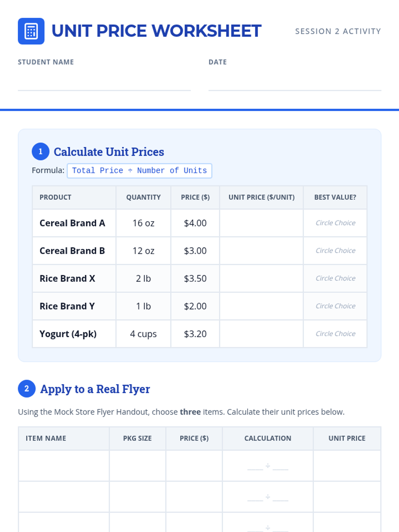Click Circle Choice for Yogurt row
This screenshot has height=532, width=399.
335,333
